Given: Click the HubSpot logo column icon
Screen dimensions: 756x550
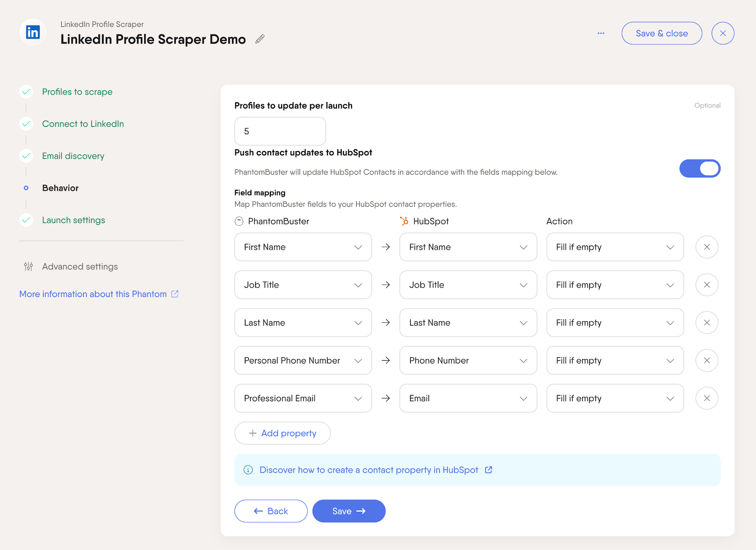Looking at the screenshot, I should (x=404, y=221).
